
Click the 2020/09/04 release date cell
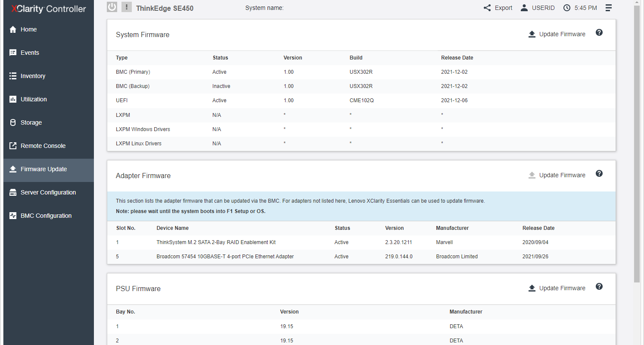coord(535,242)
